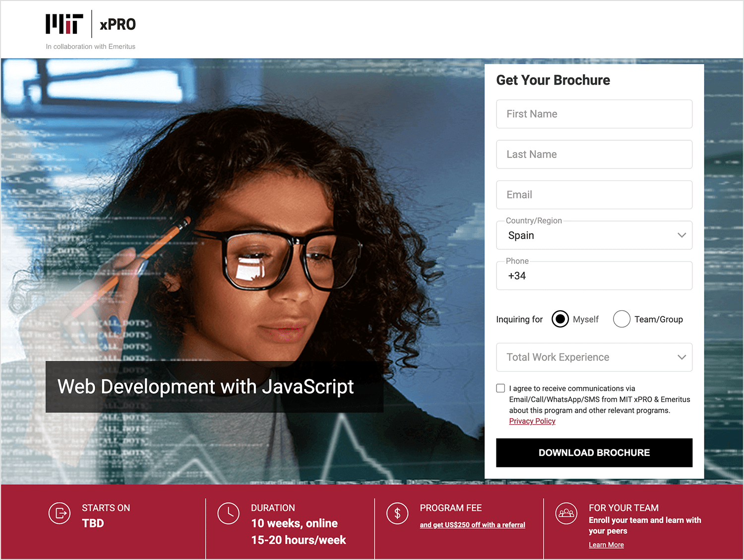Open the Country/Region dropdown showing Spain

594,235
